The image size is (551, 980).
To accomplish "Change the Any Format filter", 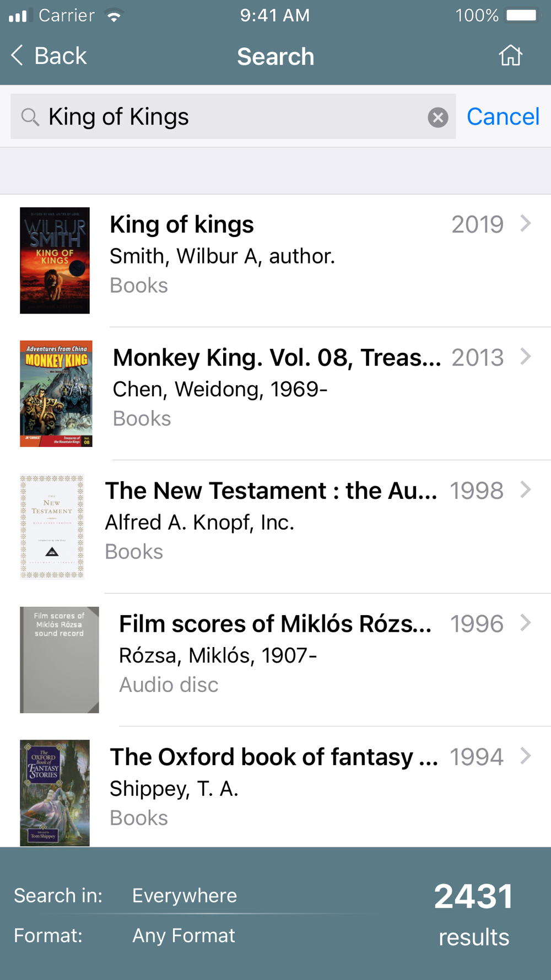I will (183, 935).
